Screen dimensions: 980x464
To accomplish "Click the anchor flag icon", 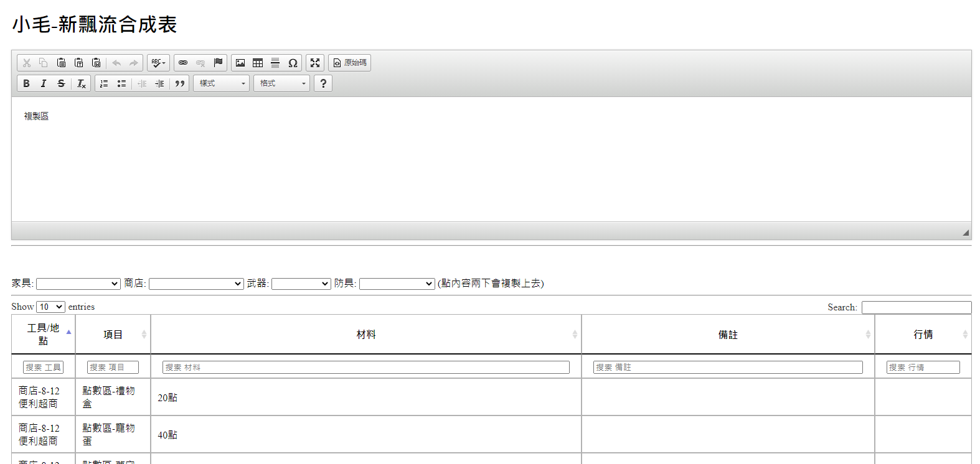I will (x=218, y=63).
